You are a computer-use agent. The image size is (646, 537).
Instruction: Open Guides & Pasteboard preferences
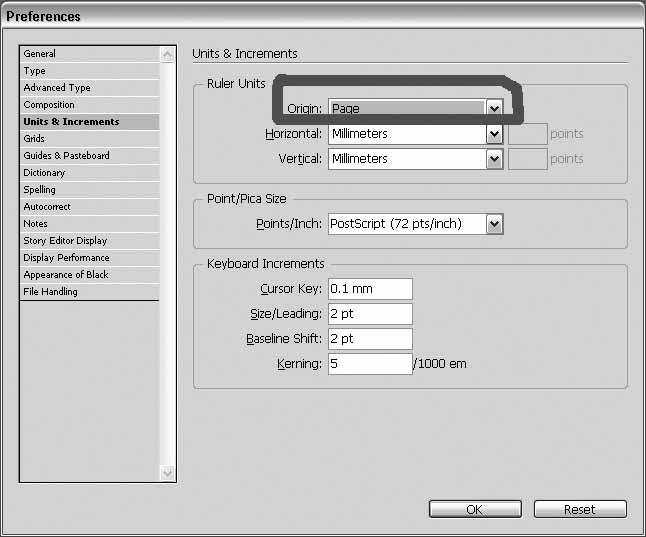pyautogui.click(x=89, y=156)
